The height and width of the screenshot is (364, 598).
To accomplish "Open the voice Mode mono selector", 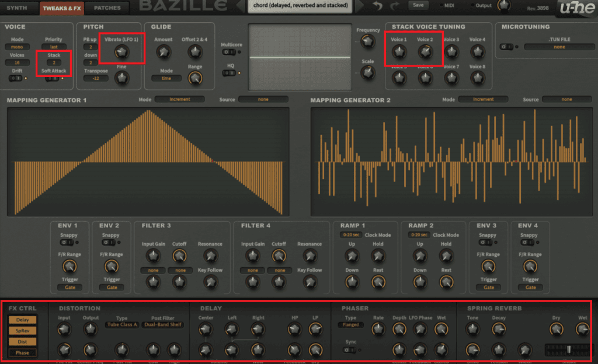I will coord(18,47).
